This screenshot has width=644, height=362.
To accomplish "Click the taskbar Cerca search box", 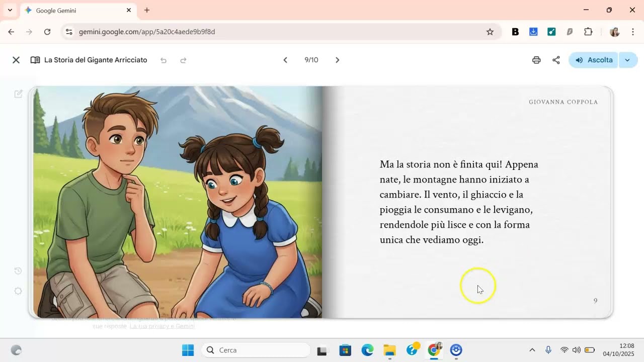I will 256,350.
